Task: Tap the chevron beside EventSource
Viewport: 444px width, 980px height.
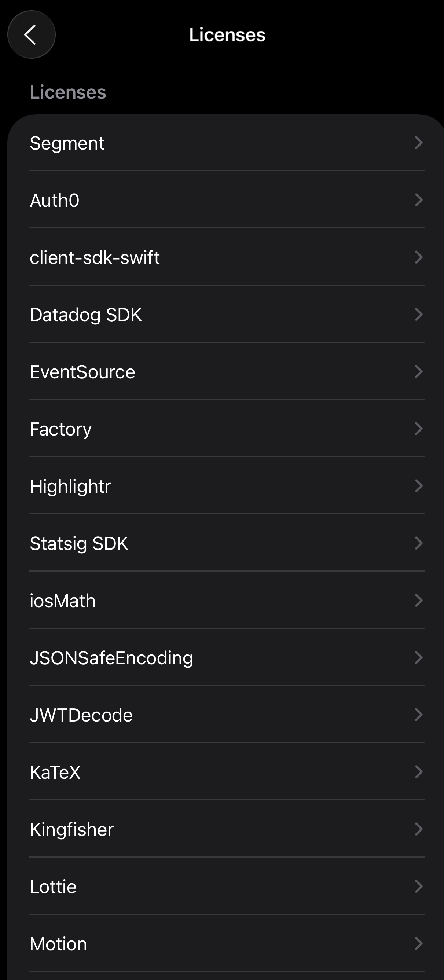Action: [418, 371]
